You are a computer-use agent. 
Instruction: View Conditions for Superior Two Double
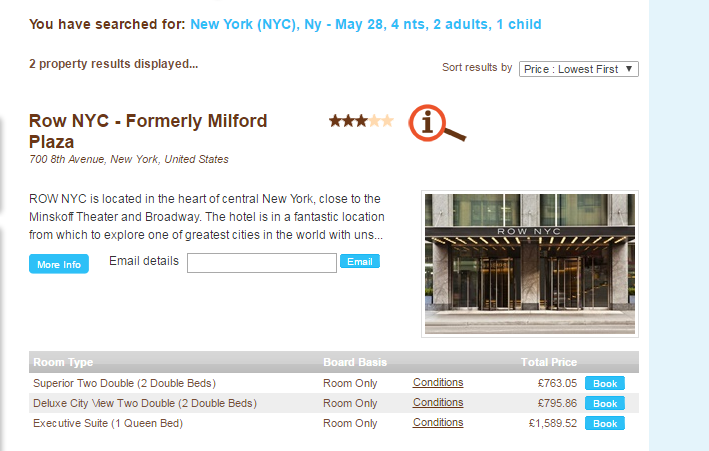click(438, 382)
